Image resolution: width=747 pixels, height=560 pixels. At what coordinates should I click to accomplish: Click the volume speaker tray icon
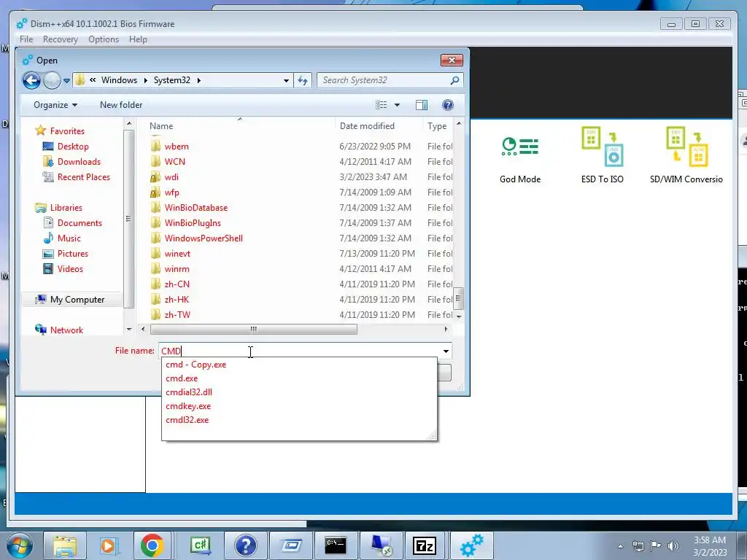(673, 546)
